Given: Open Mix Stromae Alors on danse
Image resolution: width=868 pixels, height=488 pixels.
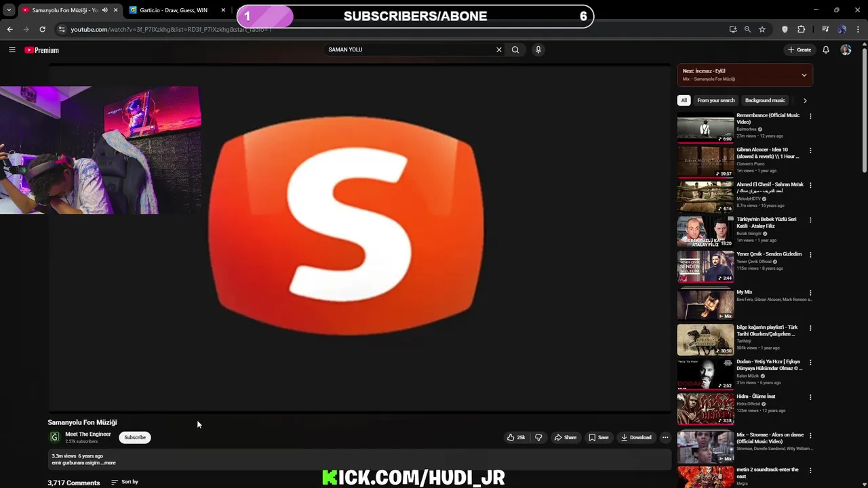Looking at the screenshot, I should (770, 438).
